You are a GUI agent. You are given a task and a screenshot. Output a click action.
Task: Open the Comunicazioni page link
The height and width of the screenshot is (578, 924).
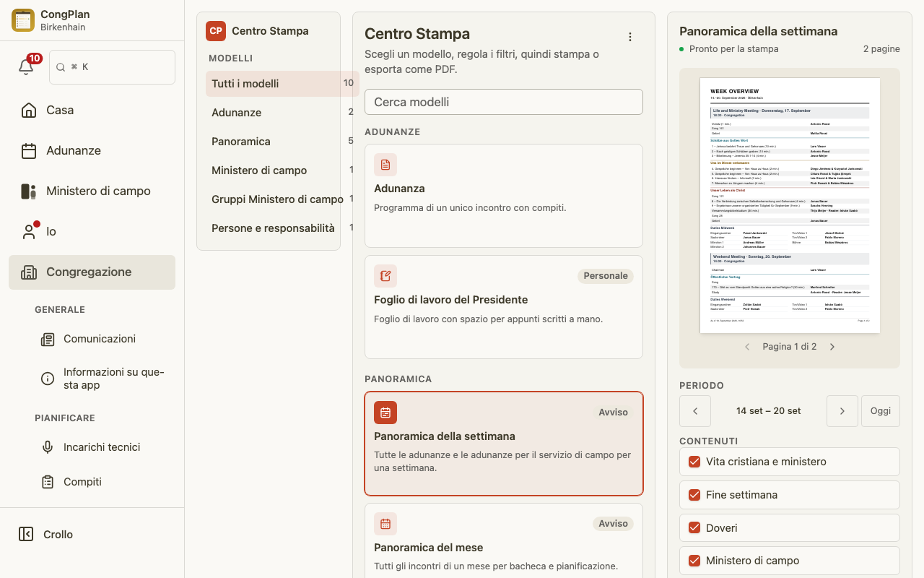tap(100, 339)
